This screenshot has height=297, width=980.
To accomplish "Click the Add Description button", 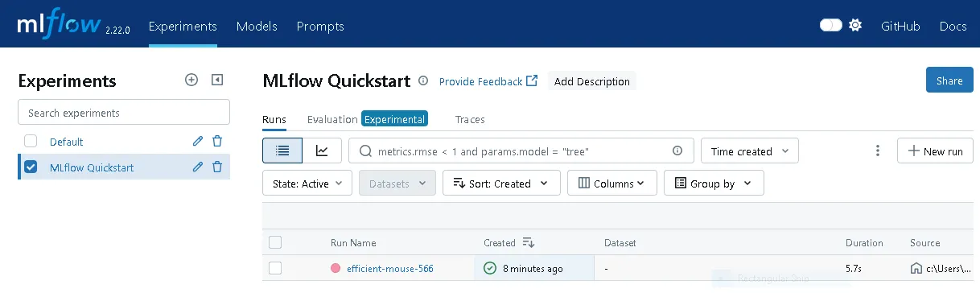I will 592,81.
